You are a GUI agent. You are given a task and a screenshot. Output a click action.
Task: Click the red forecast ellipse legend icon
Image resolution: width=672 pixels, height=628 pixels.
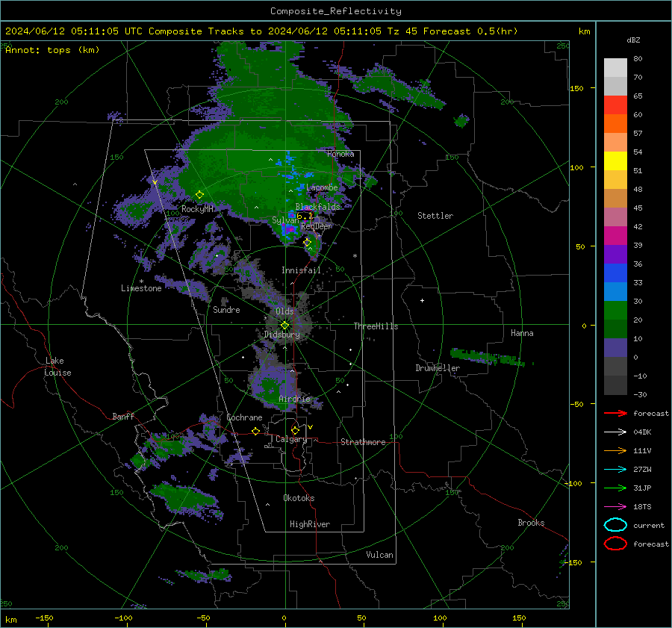click(x=615, y=544)
